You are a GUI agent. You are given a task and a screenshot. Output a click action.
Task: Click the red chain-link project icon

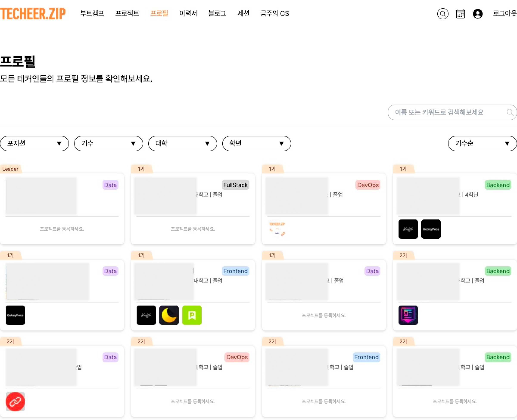coord(15,401)
